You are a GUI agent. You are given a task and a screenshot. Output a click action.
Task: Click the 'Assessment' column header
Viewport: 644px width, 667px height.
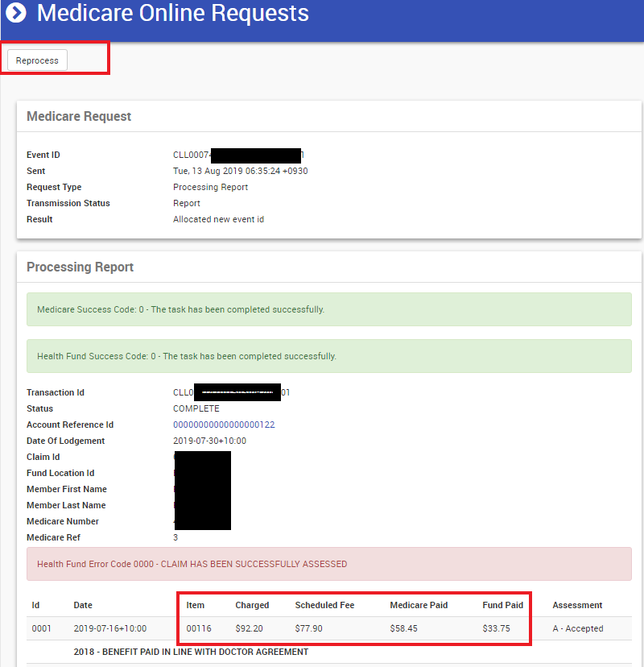pyautogui.click(x=577, y=605)
